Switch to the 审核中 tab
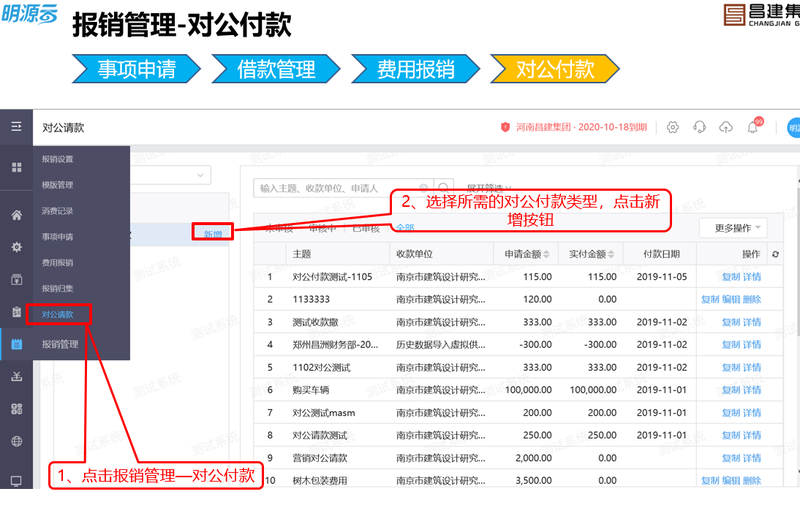800x516 pixels. pyautogui.click(x=323, y=228)
